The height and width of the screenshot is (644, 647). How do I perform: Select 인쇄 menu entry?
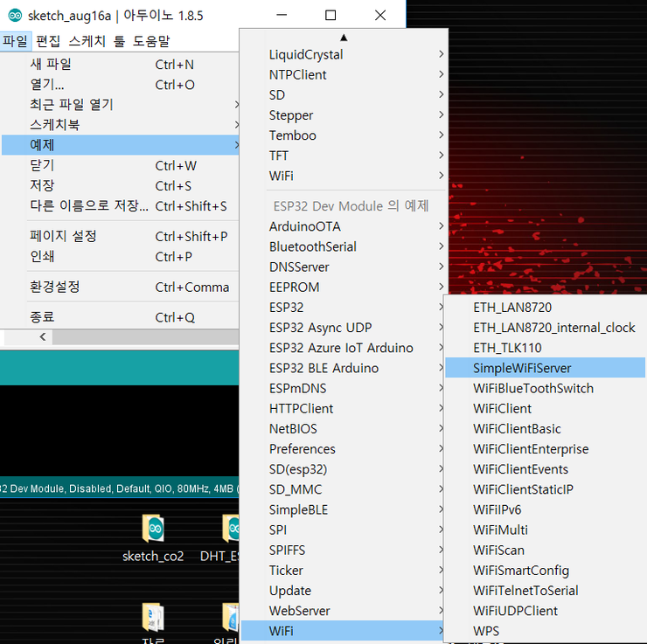click(121, 256)
